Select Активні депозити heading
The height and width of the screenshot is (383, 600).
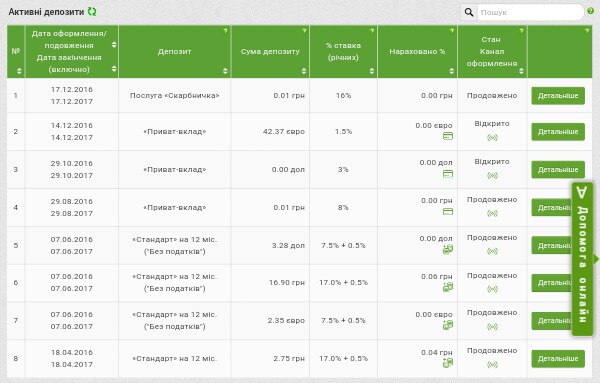tap(46, 12)
